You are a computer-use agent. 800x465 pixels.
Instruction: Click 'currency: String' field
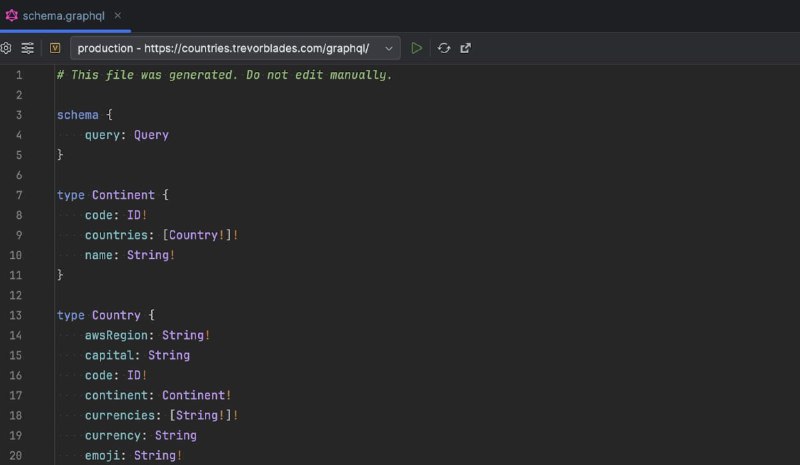point(140,435)
